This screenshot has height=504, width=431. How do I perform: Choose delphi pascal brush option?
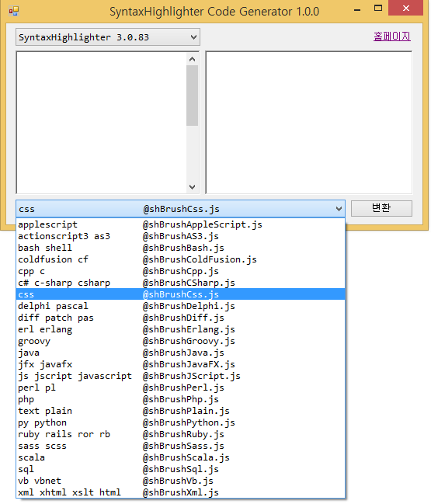tap(180, 306)
